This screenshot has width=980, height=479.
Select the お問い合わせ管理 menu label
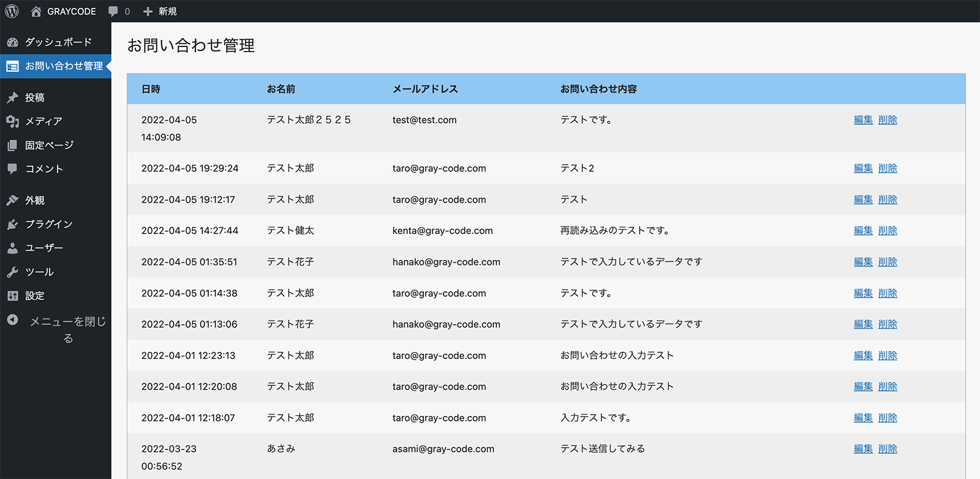[x=64, y=66]
